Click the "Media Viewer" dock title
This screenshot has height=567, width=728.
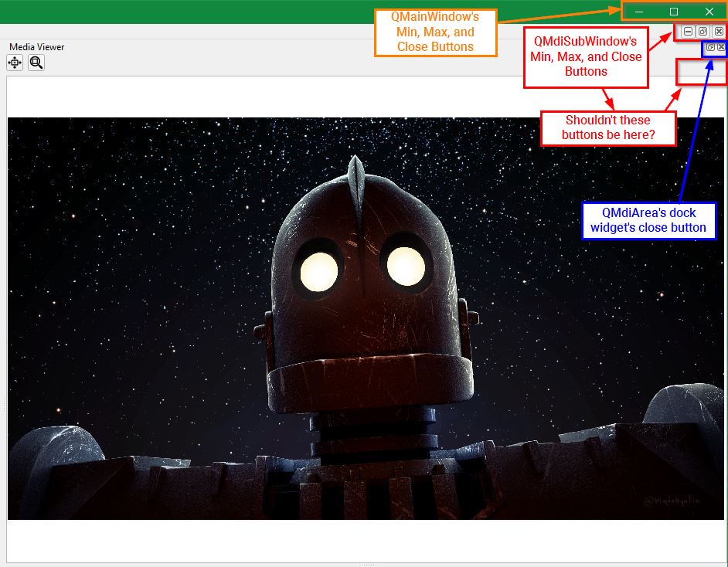36,47
